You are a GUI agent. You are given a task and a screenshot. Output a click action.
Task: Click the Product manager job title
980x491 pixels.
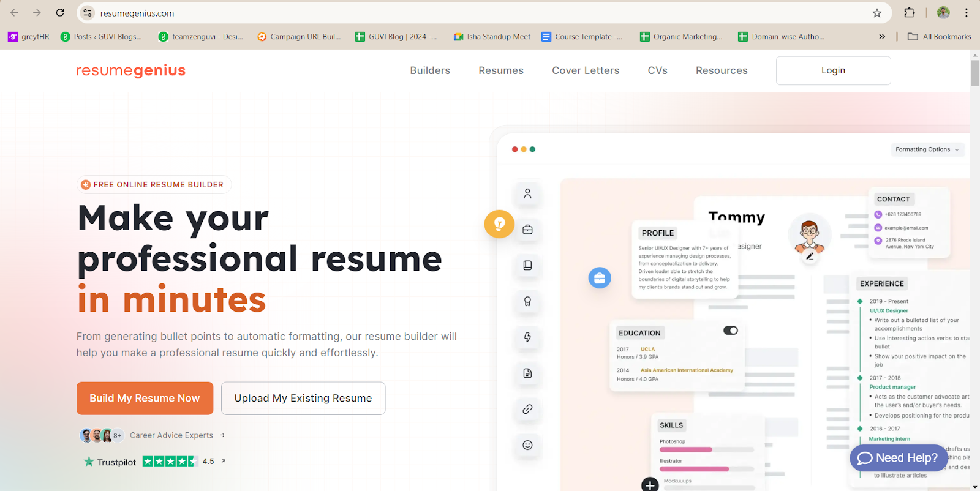(892, 387)
